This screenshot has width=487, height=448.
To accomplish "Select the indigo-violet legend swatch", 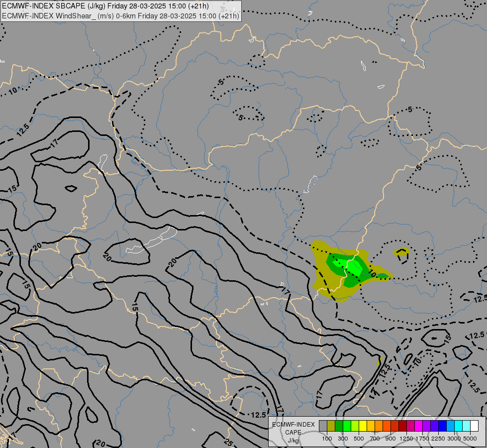I will point(434,426).
